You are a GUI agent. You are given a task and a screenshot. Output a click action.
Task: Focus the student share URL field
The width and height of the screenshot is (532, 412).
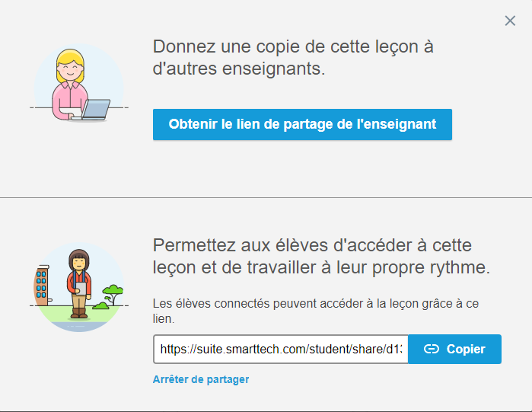[280, 349]
